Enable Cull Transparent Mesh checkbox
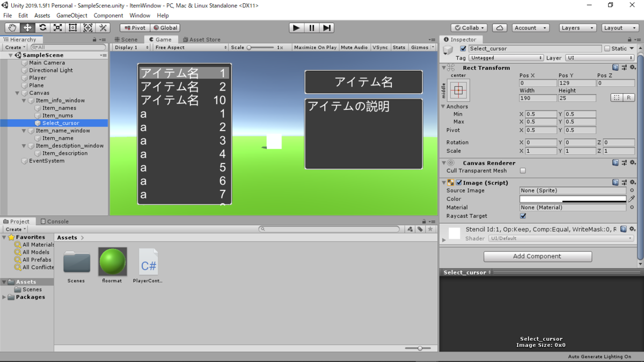The width and height of the screenshot is (644, 362). 523,171
